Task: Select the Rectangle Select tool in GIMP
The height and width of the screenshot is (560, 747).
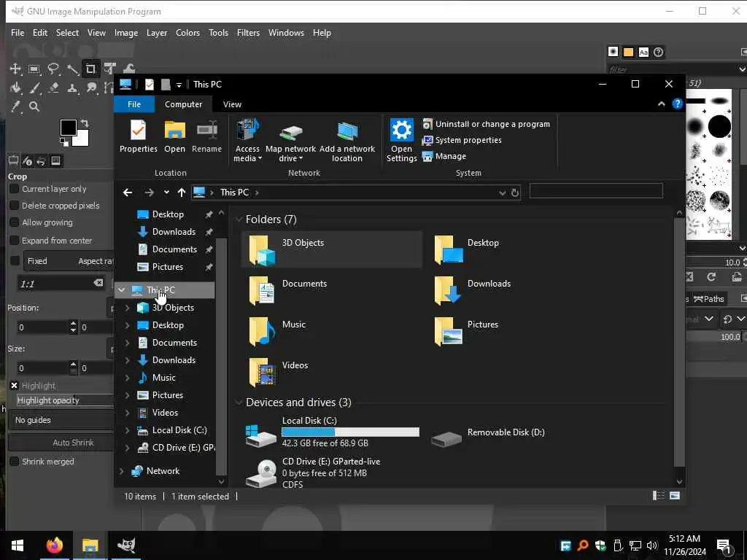Action: 34,69
